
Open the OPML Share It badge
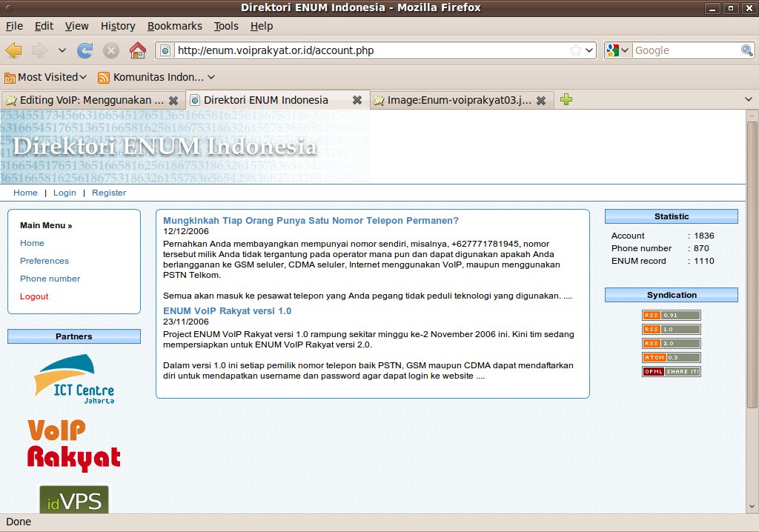coord(671,371)
